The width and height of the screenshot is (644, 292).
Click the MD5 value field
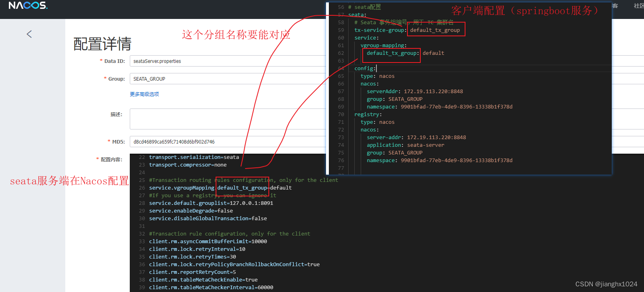tap(228, 142)
